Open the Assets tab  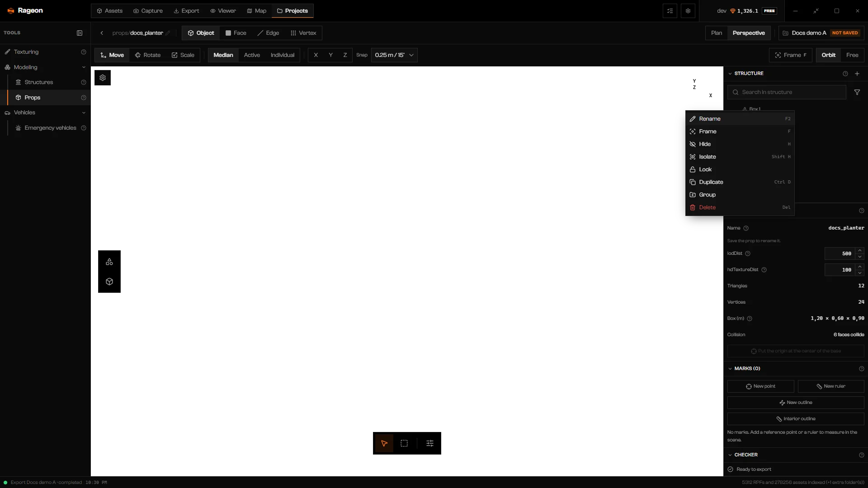tap(110, 11)
